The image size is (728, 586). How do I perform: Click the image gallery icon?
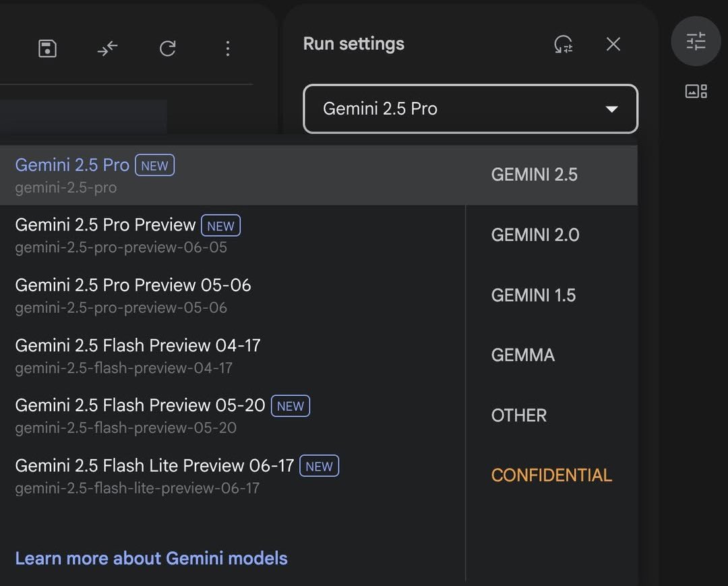(696, 90)
